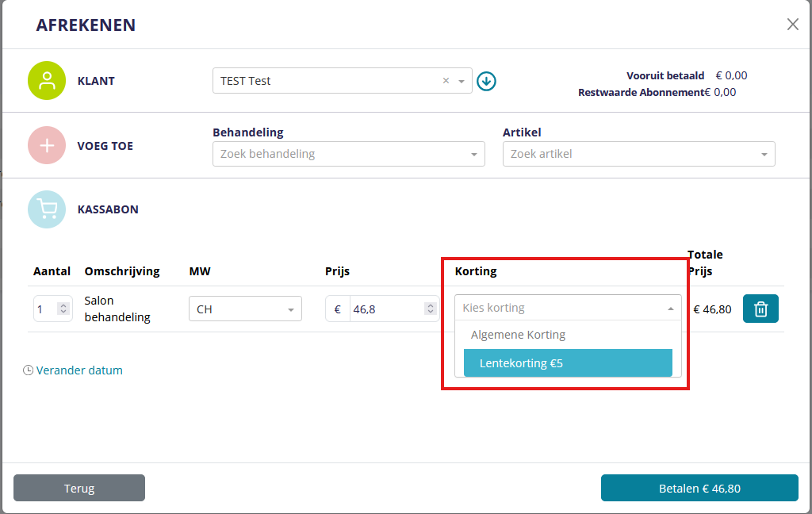The image size is (812, 514).
Task: Click Betalen € 46,80 button
Action: 699,489
